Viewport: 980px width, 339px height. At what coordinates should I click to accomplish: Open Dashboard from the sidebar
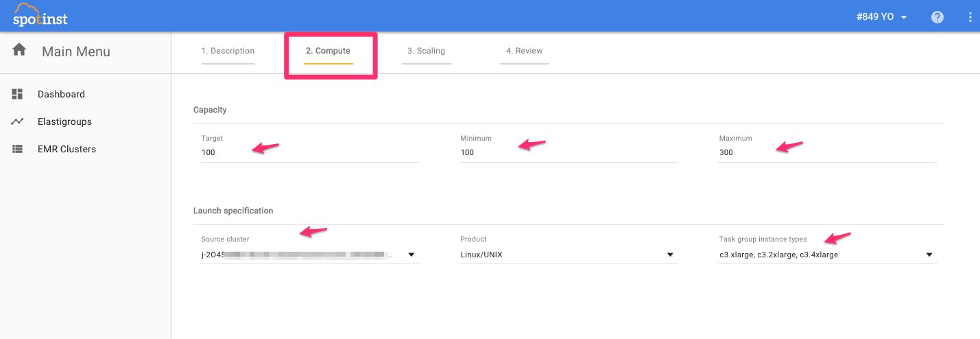tap(61, 94)
